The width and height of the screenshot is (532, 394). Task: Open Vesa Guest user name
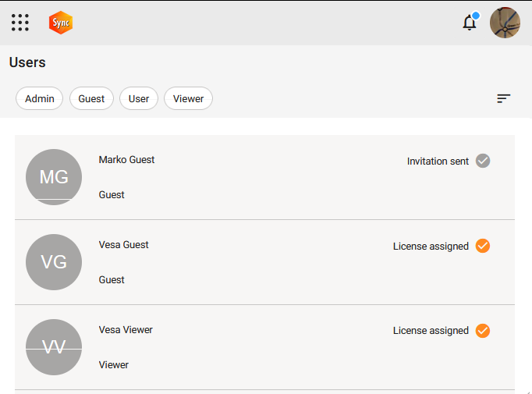[123, 245]
